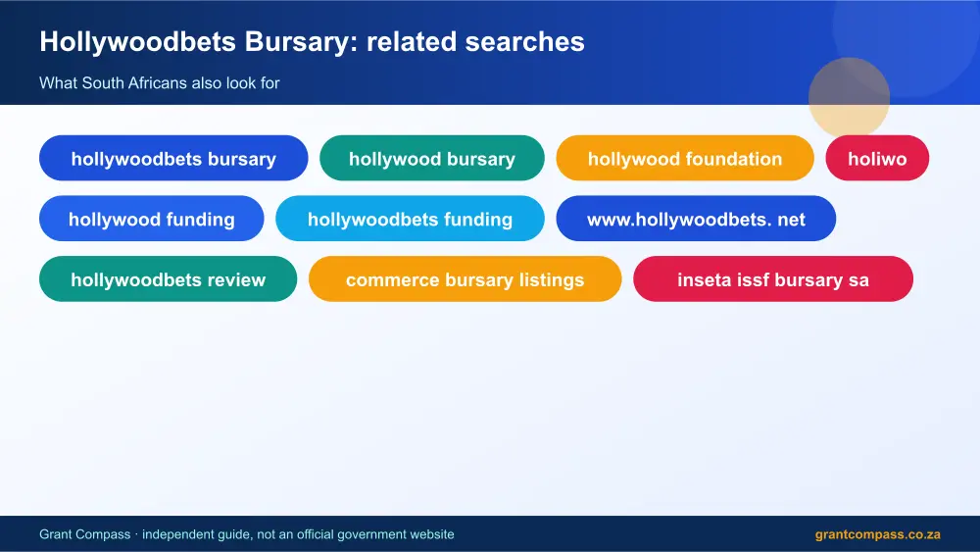Image resolution: width=980 pixels, height=552 pixels.
Task: Choose the 'hollywood funding' pill
Action: (x=151, y=219)
